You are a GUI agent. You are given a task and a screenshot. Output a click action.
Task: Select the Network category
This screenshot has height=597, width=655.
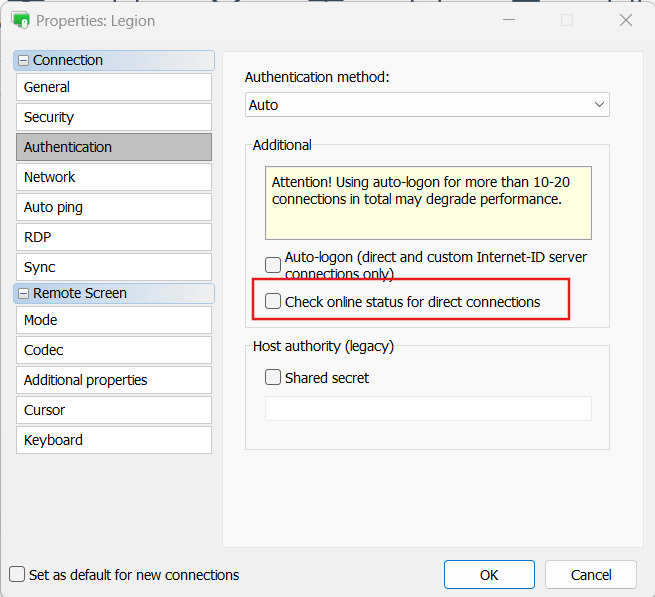point(113,177)
